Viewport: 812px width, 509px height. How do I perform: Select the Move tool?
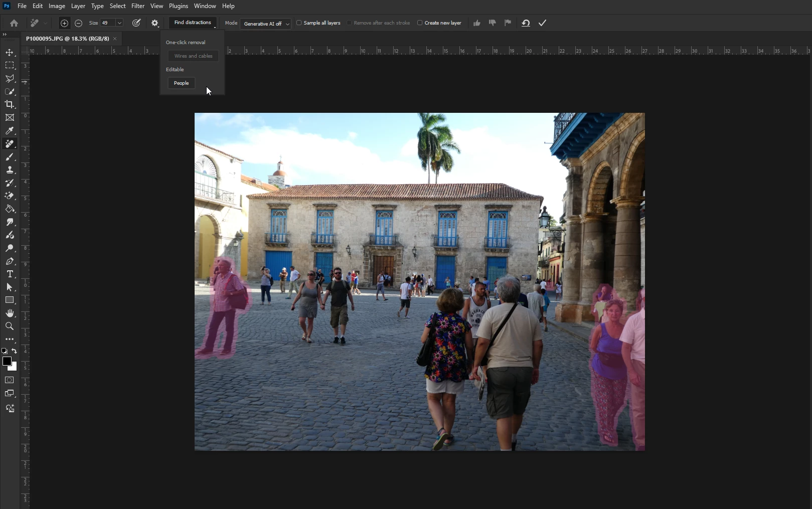tap(10, 53)
